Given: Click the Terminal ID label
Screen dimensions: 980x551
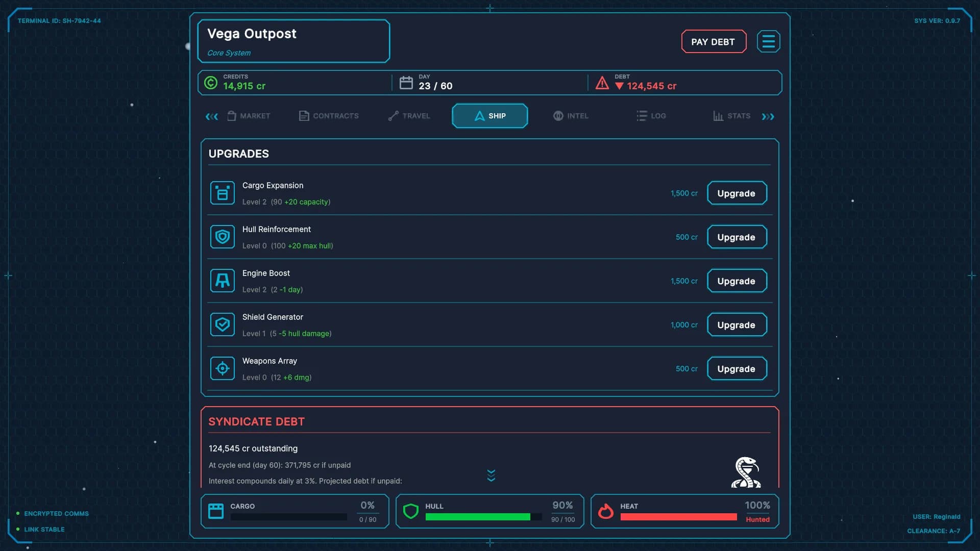Looking at the screenshot, I should (59, 21).
